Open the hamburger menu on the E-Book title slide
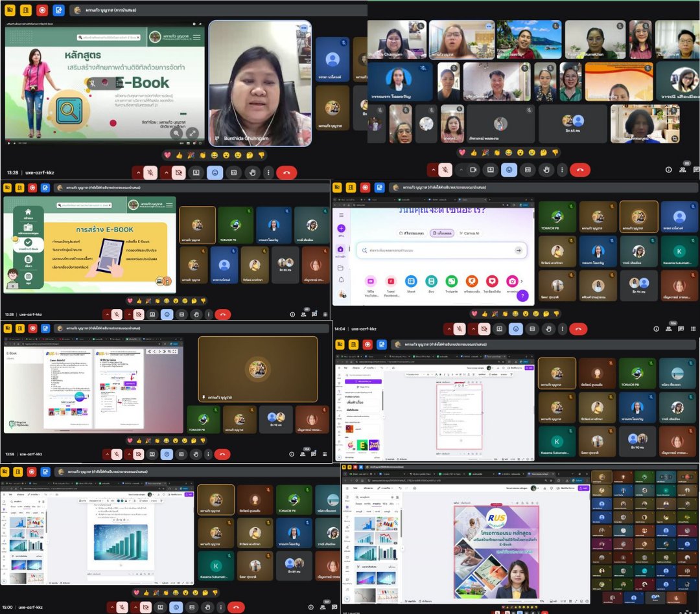The width and height of the screenshot is (700, 614). (x=196, y=37)
